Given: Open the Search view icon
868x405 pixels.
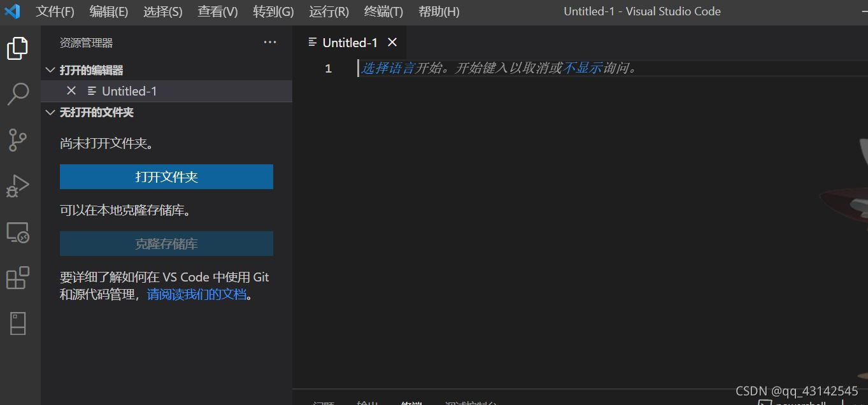Looking at the screenshot, I should coord(17,94).
